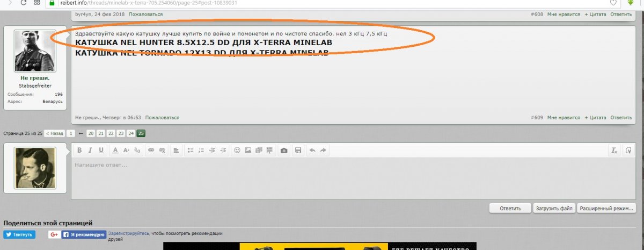Go to thread page 24
This screenshot has height=250, width=644.
[x=131, y=133]
